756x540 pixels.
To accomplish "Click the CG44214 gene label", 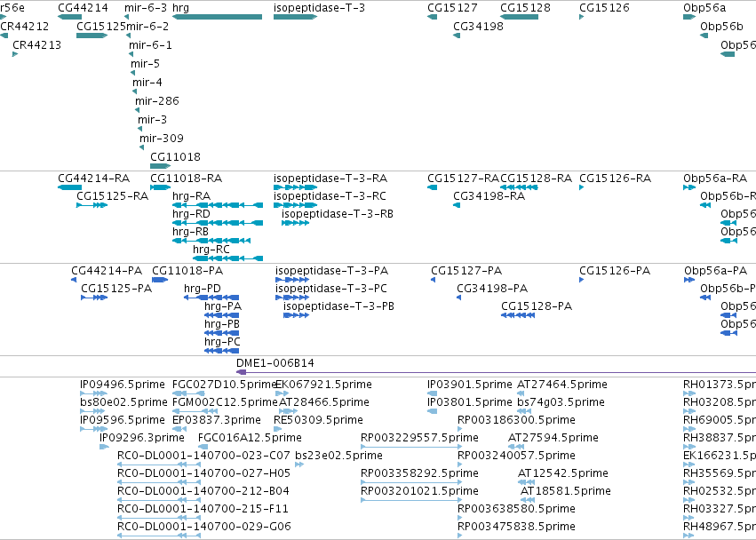I will [83, 8].
